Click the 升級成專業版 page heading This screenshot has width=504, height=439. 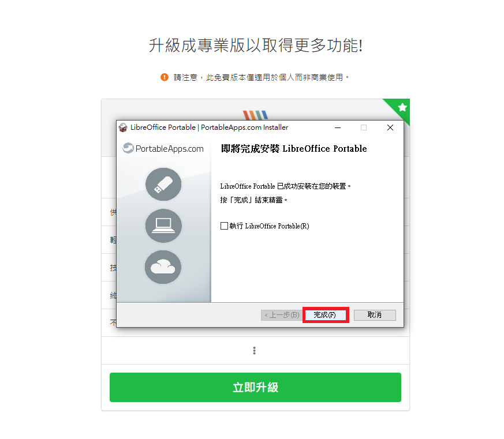point(256,45)
